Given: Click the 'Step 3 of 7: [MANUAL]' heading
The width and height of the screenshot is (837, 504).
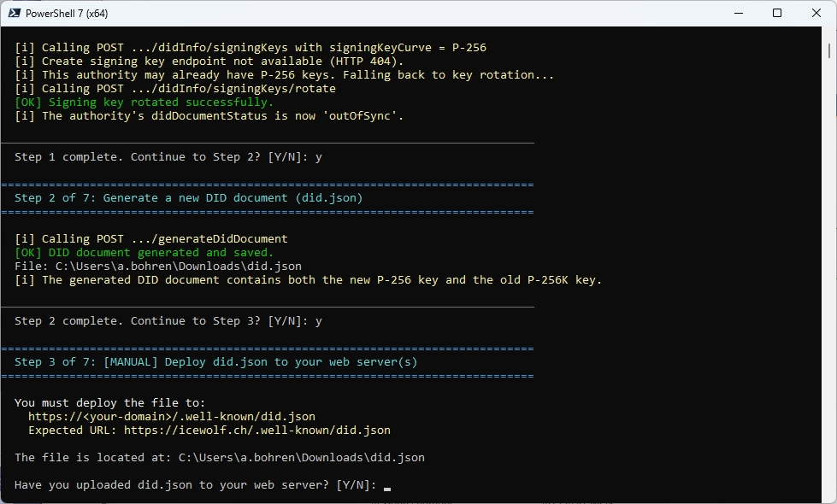Looking at the screenshot, I should point(215,362).
